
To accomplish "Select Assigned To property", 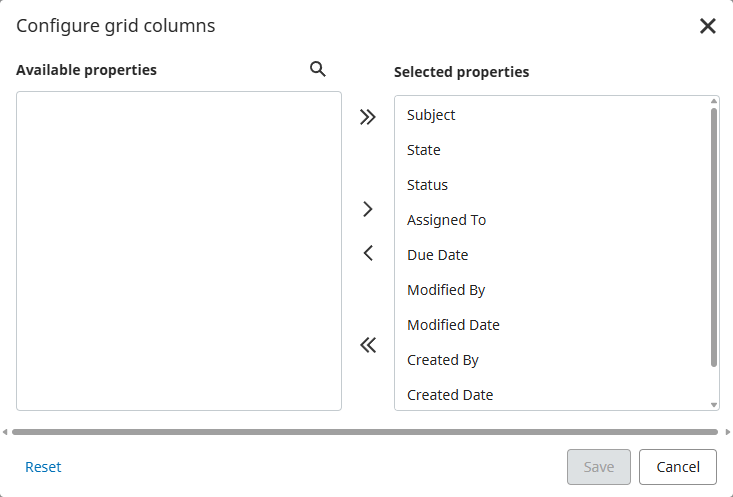I will coord(446,220).
